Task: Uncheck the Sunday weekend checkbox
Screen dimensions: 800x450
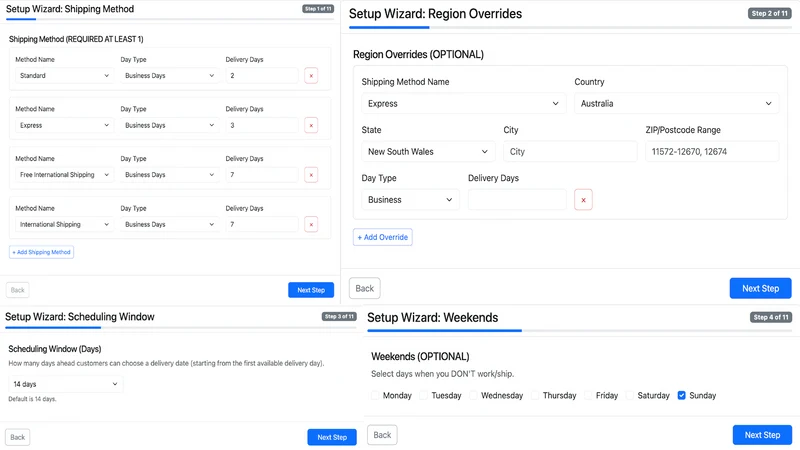Action: (681, 395)
